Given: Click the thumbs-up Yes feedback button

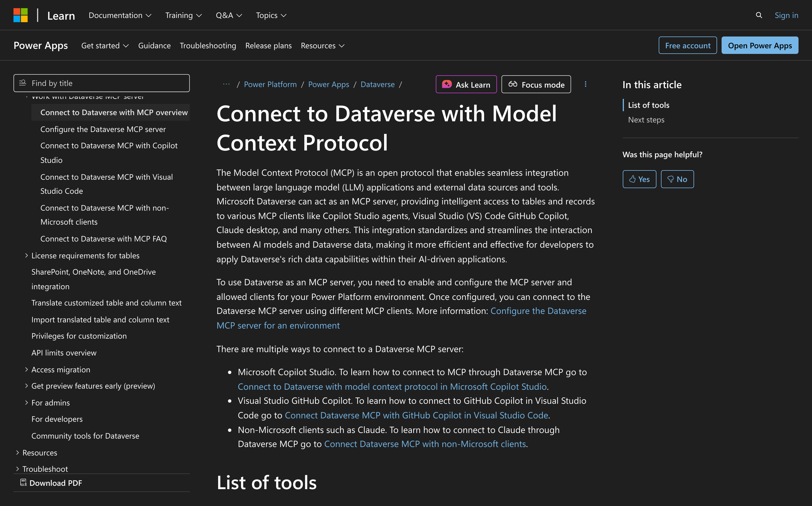Looking at the screenshot, I should (639, 179).
